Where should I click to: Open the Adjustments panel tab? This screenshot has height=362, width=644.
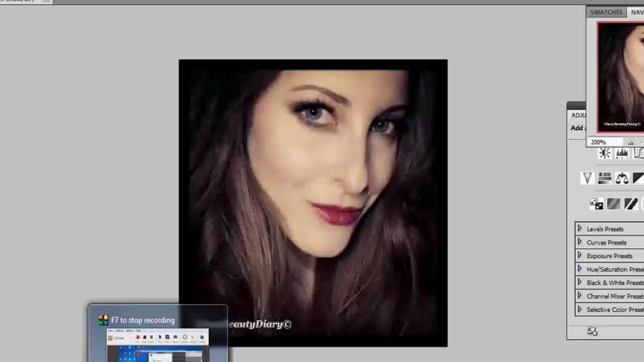click(x=579, y=115)
